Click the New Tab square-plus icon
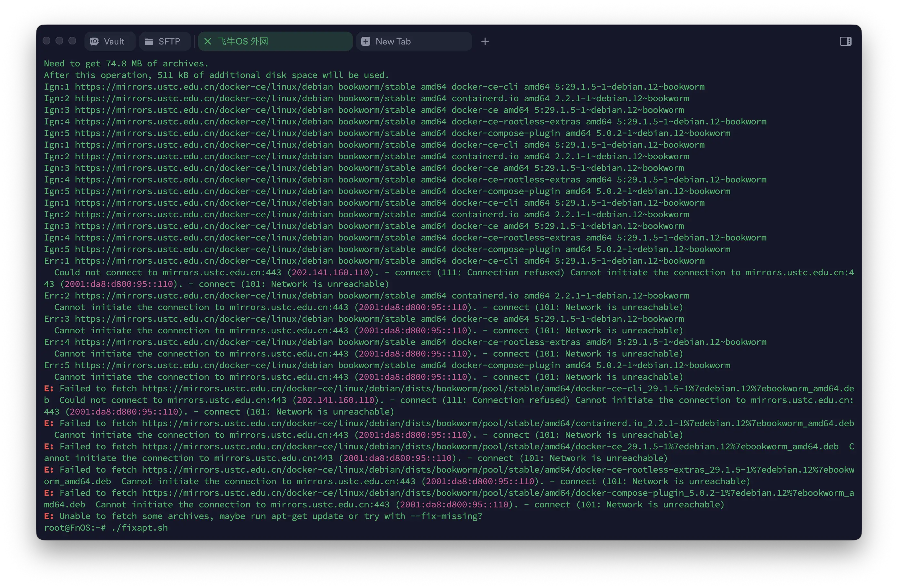Viewport: 898px width, 588px height. (365, 42)
